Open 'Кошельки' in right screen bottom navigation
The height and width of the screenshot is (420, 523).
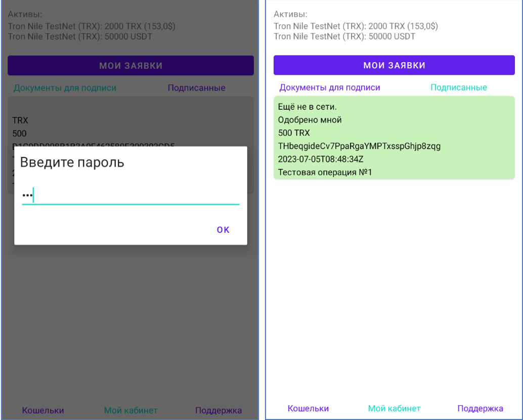[x=308, y=408]
